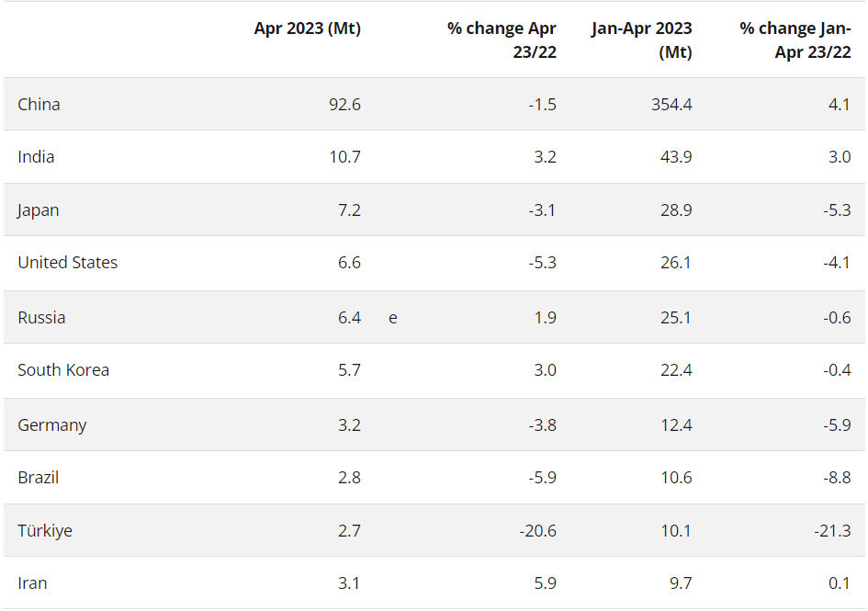868x611 pixels.
Task: Click Türkiye's -20.6 percent change value
Action: coord(535,530)
